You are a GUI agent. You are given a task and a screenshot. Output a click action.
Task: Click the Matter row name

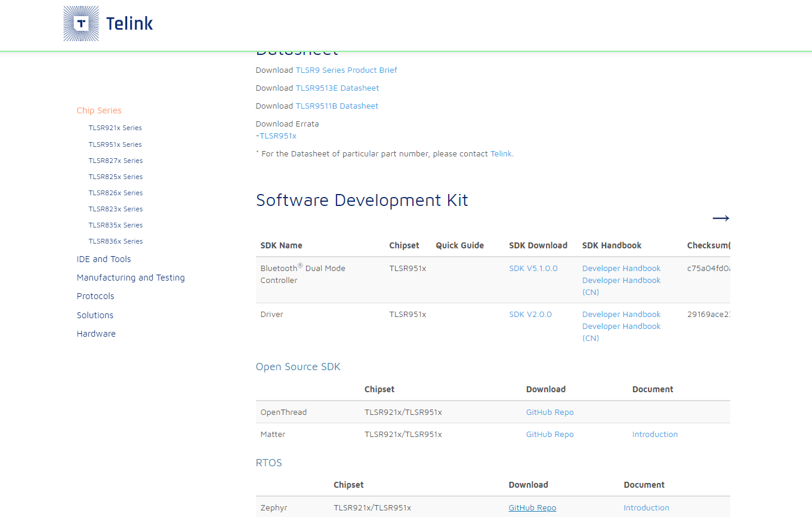coord(273,434)
